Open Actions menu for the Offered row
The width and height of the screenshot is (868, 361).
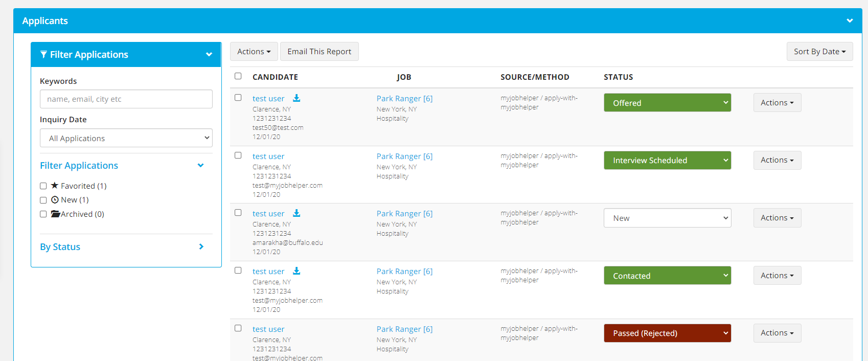(777, 103)
